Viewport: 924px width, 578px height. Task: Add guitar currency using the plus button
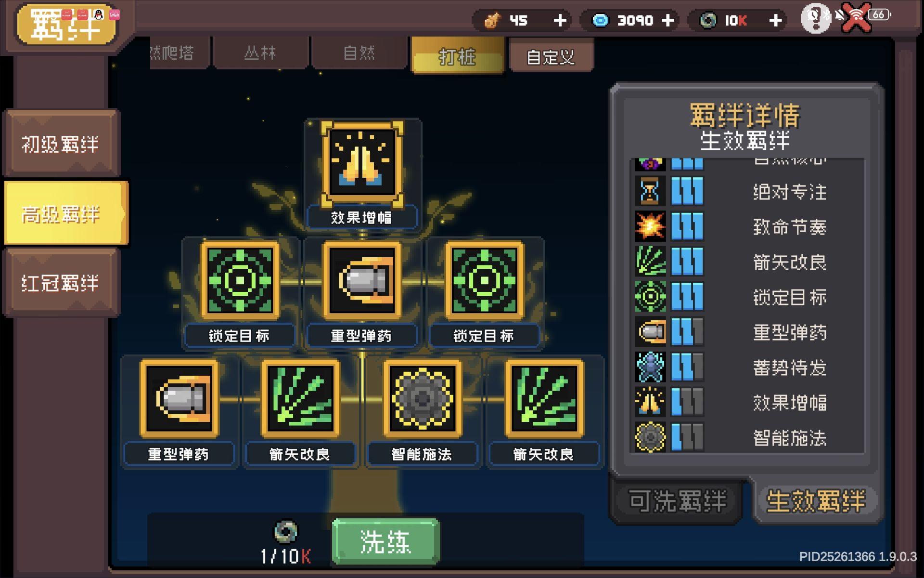560,20
